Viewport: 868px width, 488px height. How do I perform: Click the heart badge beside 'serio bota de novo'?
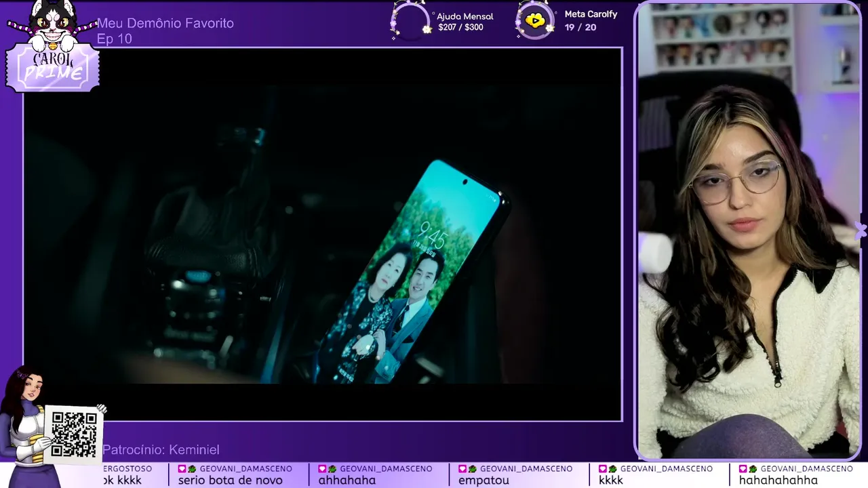[x=182, y=469]
